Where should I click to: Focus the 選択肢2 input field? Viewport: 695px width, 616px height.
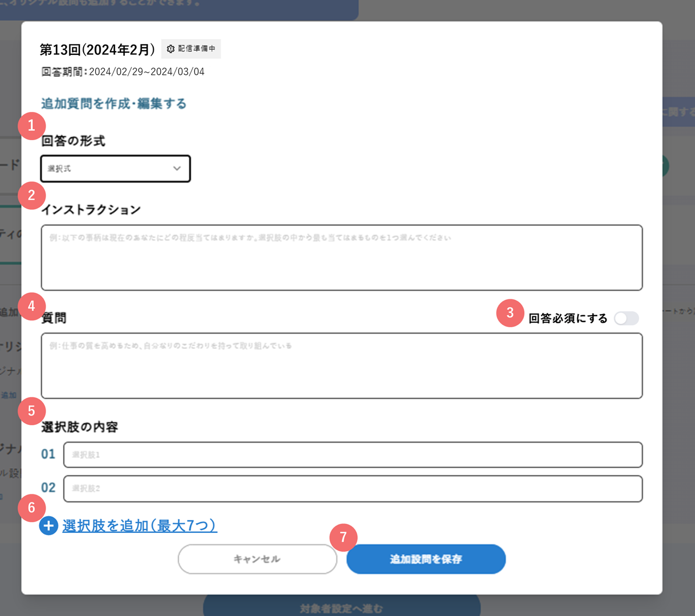(x=353, y=488)
